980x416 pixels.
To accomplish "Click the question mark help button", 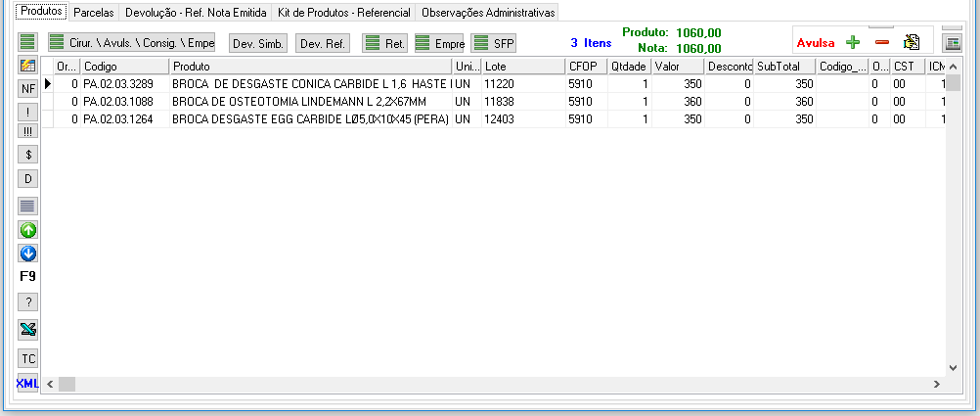I will [28, 301].
